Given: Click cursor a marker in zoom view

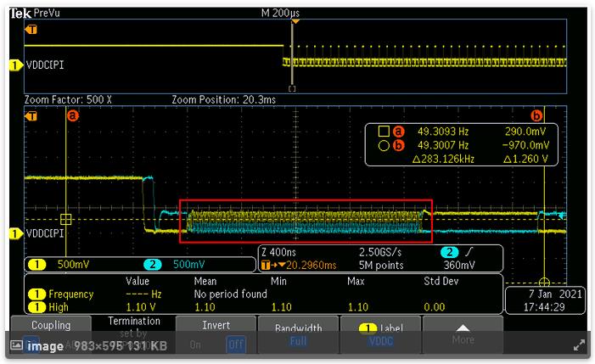Looking at the screenshot, I should [72, 115].
